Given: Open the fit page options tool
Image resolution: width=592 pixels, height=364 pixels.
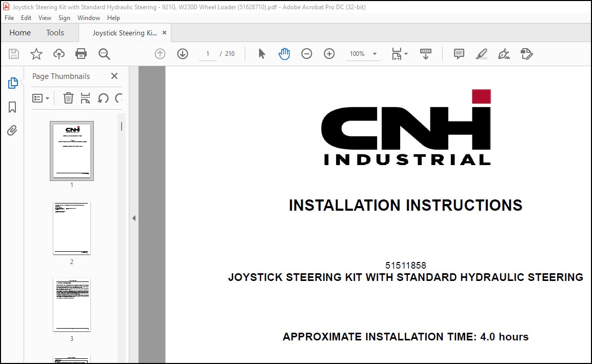Looking at the screenshot, I should click(397, 54).
